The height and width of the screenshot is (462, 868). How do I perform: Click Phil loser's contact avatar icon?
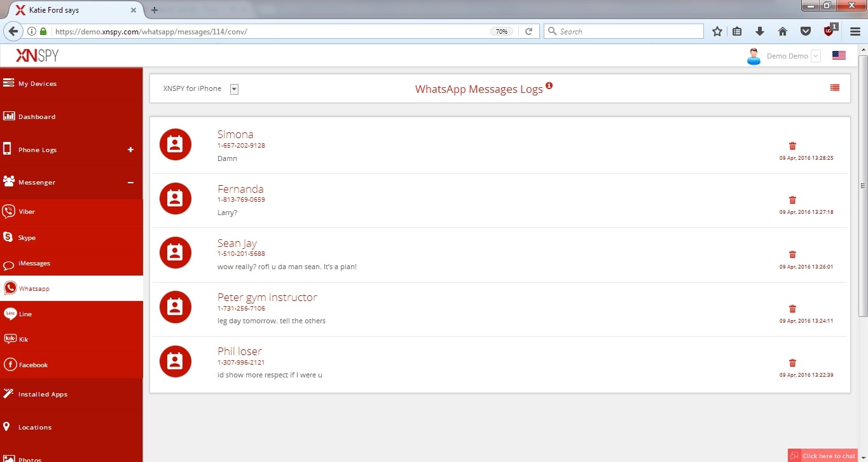point(176,361)
